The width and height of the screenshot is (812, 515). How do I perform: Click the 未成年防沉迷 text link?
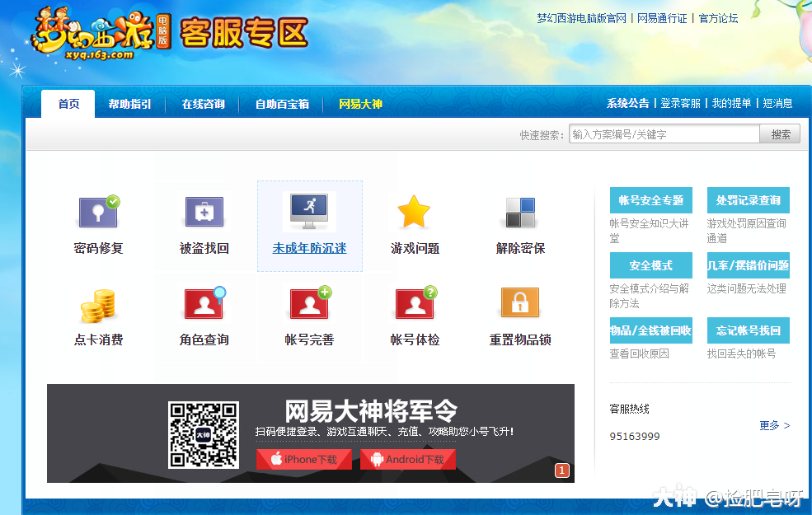click(309, 249)
